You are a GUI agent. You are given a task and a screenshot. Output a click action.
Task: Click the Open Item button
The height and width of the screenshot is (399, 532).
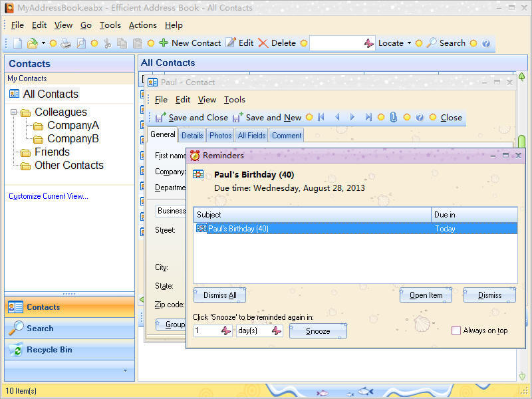click(x=426, y=295)
